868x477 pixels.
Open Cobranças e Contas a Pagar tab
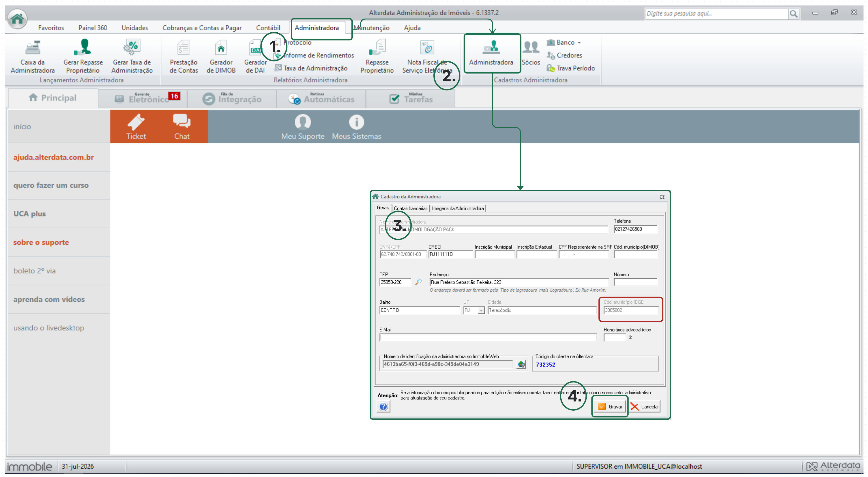tap(202, 28)
